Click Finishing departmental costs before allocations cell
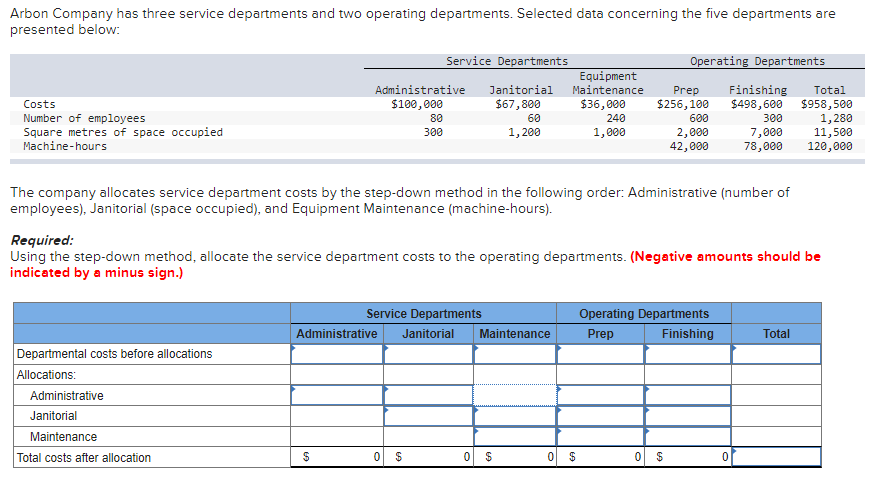This screenshot has height=491, width=884. [688, 354]
